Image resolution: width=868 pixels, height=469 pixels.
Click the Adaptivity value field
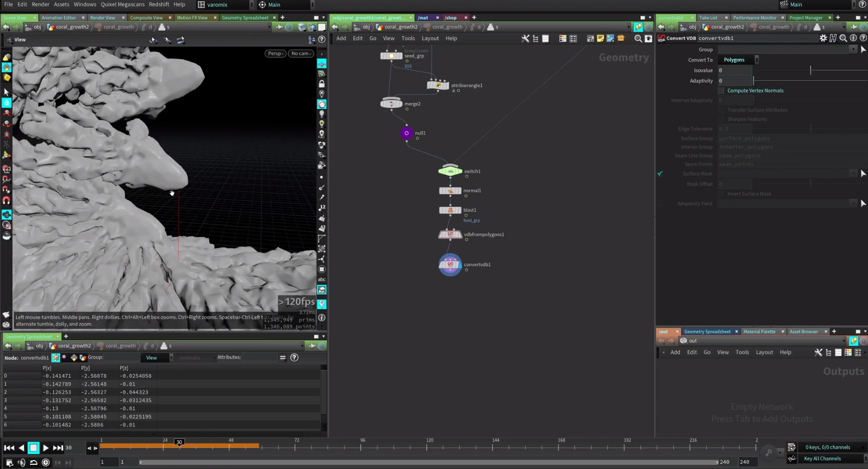[x=734, y=81]
